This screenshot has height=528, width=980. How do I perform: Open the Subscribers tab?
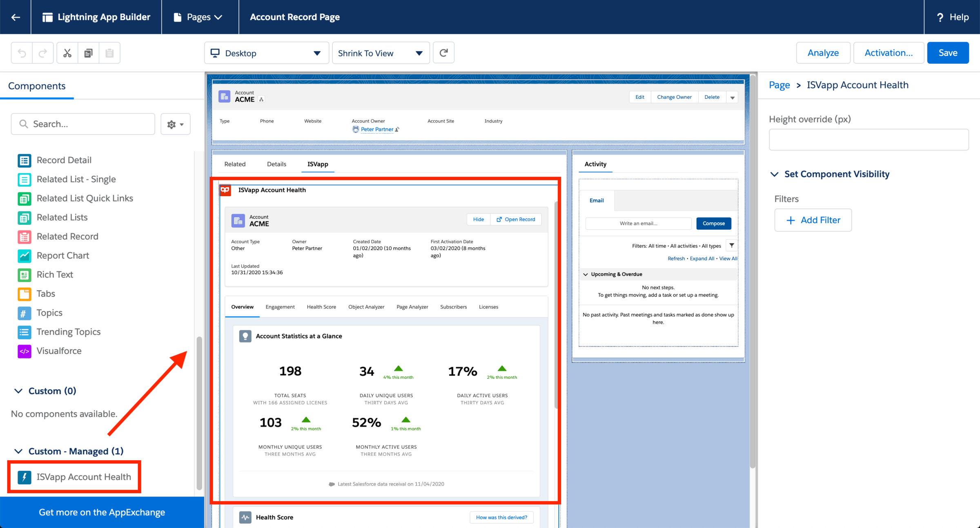pos(453,307)
